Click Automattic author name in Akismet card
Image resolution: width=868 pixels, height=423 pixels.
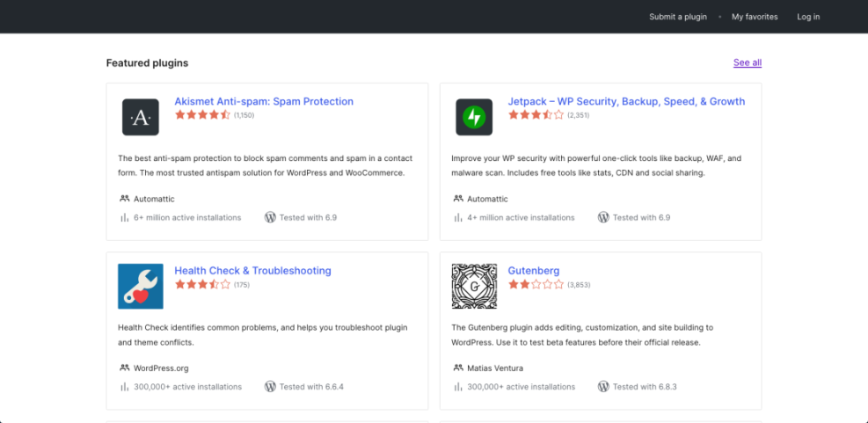pos(154,199)
